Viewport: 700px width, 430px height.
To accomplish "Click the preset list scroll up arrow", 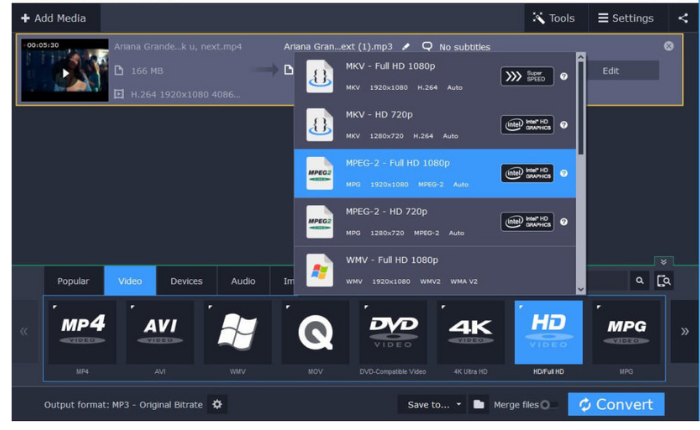I will point(581,57).
